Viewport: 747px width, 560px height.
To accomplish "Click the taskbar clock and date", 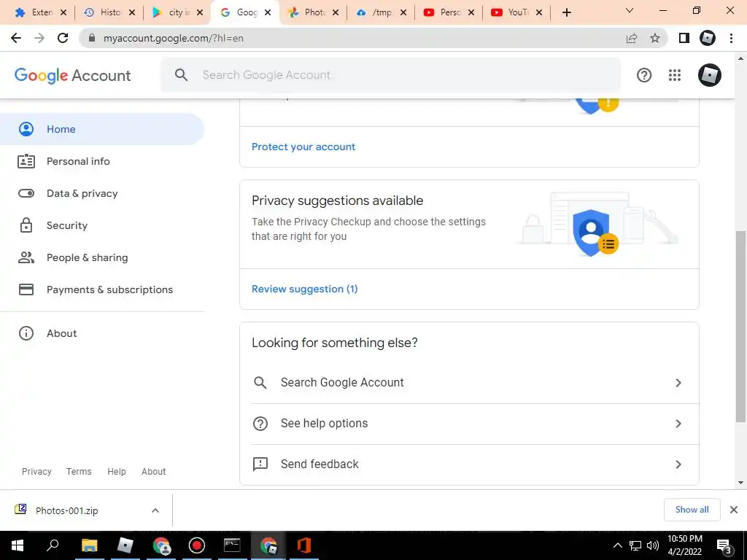I will (x=684, y=545).
